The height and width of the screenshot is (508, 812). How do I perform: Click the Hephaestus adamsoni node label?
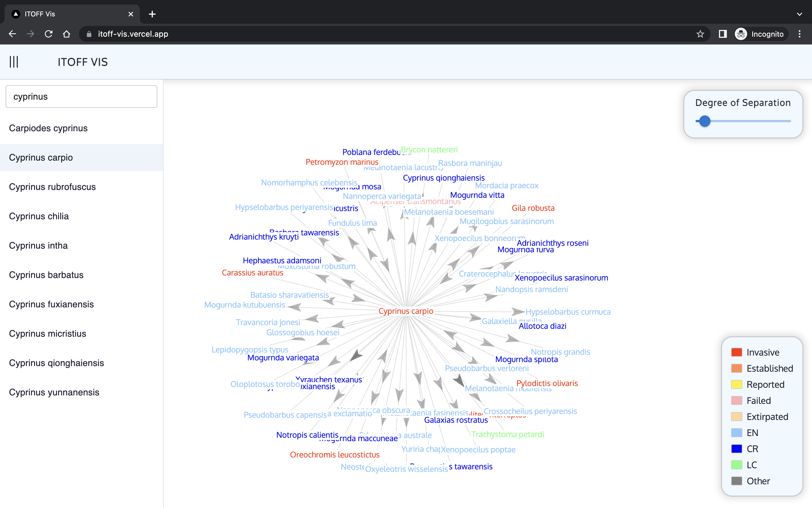(x=282, y=260)
